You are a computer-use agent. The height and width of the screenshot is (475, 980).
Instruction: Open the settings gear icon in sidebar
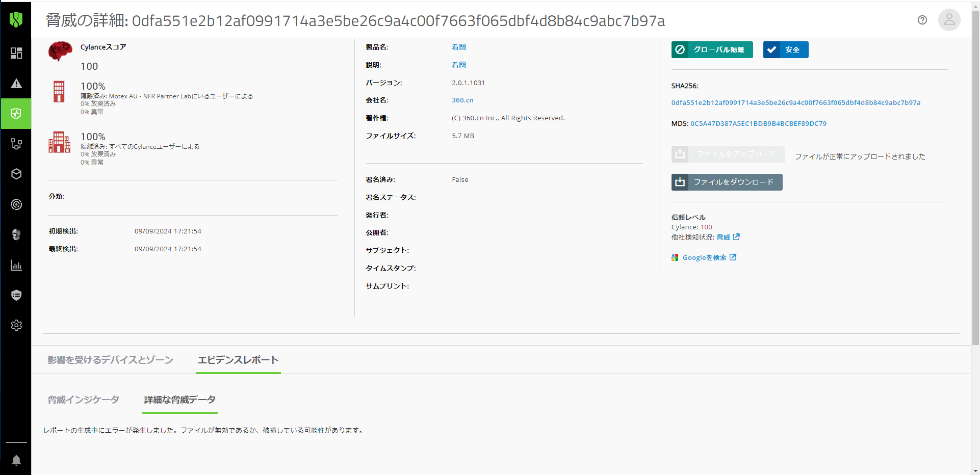(16, 326)
